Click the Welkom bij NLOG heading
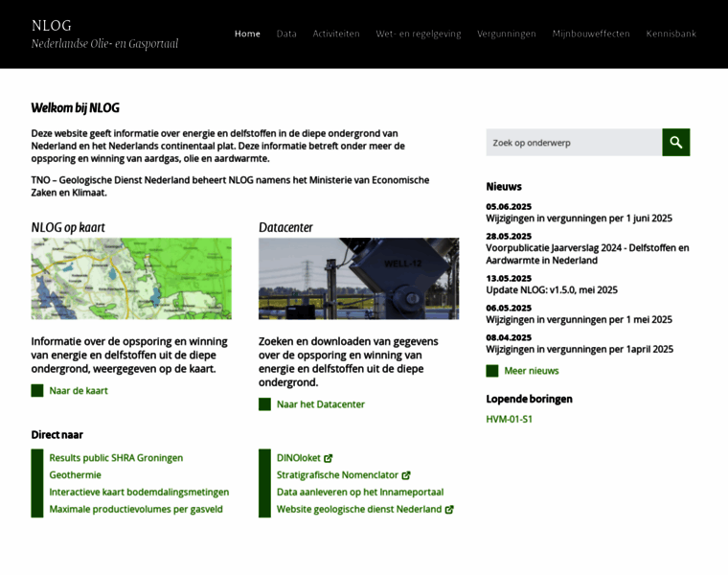The width and height of the screenshot is (728, 575). [x=76, y=107]
